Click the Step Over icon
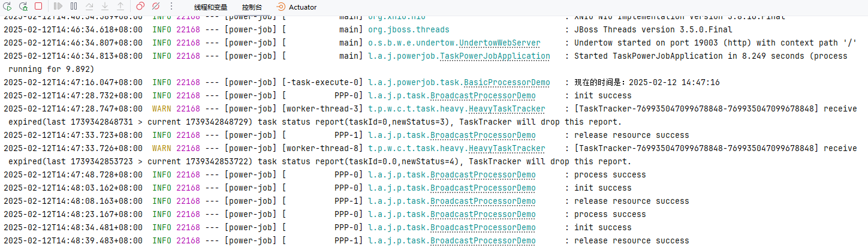Image resolution: width=868 pixels, height=250 pixels. (89, 7)
